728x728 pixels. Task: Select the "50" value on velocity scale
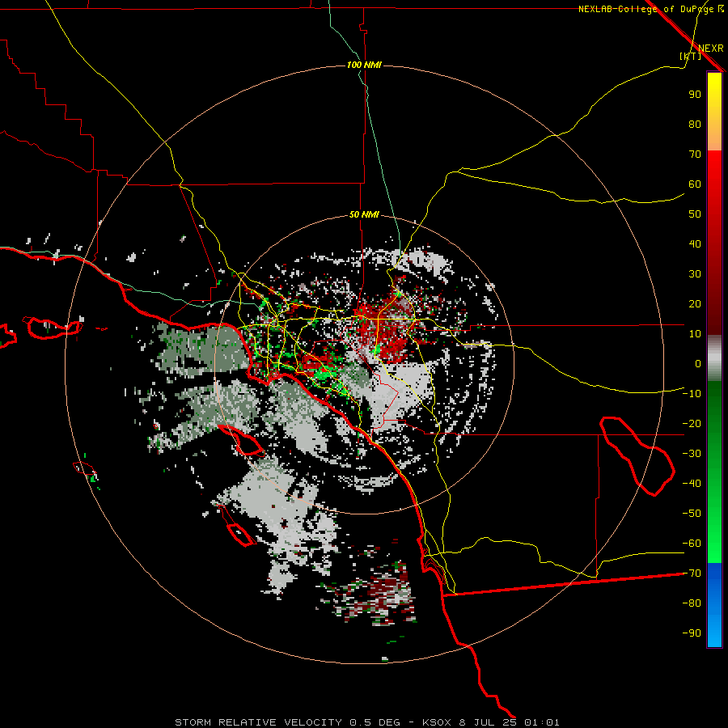(x=695, y=214)
